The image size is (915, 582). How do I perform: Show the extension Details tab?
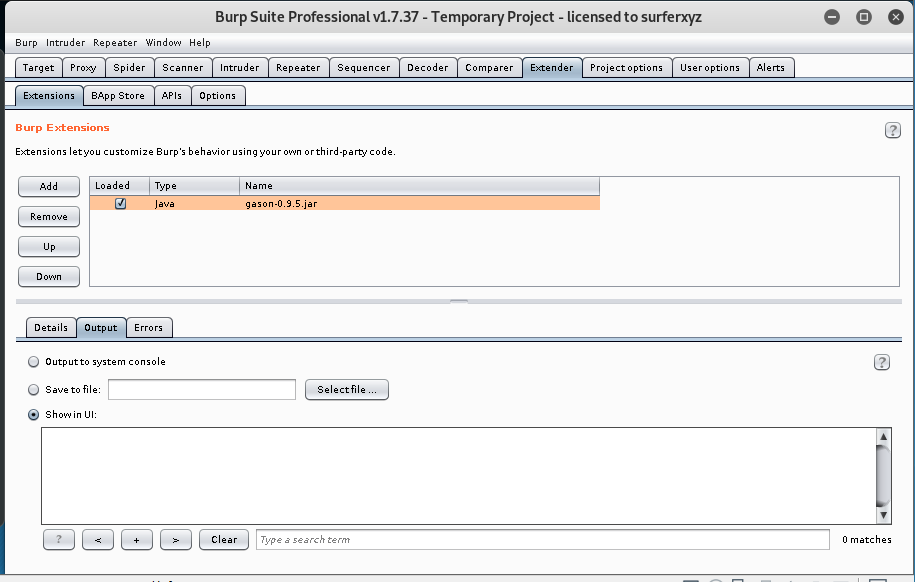point(51,328)
